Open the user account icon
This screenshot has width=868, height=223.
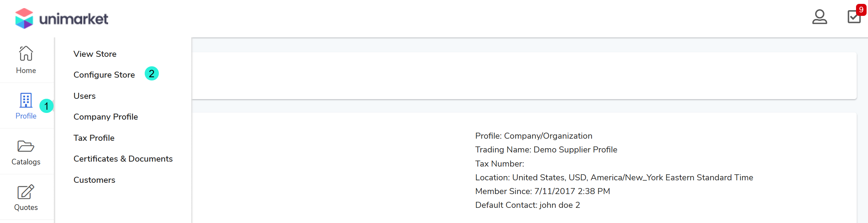819,17
